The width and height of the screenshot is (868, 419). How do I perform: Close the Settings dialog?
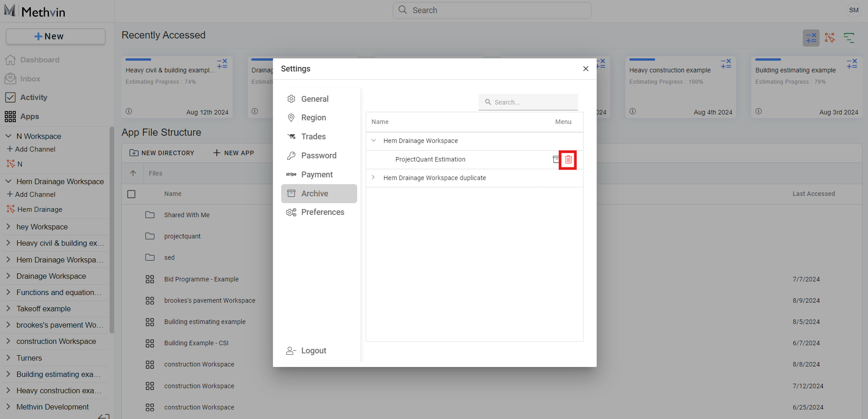585,69
